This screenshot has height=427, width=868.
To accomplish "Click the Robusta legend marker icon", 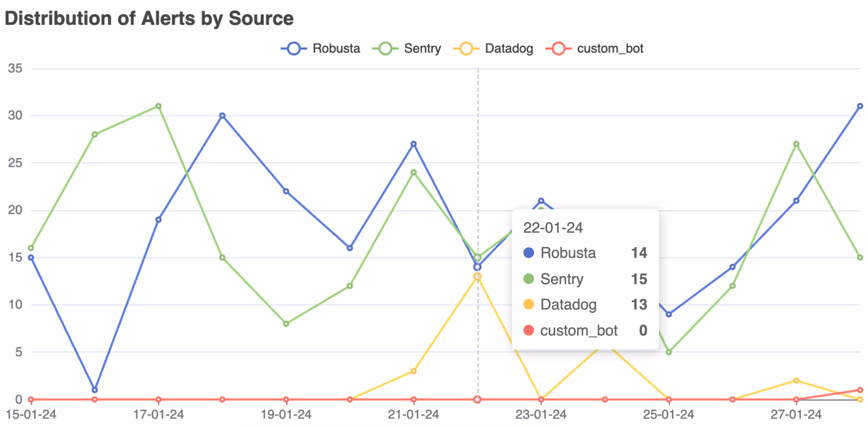I will 293,49.
